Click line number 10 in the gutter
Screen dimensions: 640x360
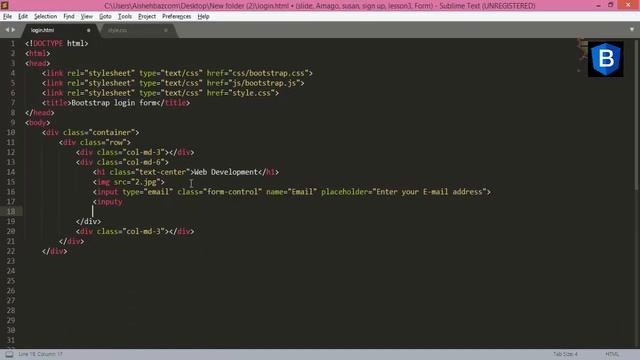[11, 132]
